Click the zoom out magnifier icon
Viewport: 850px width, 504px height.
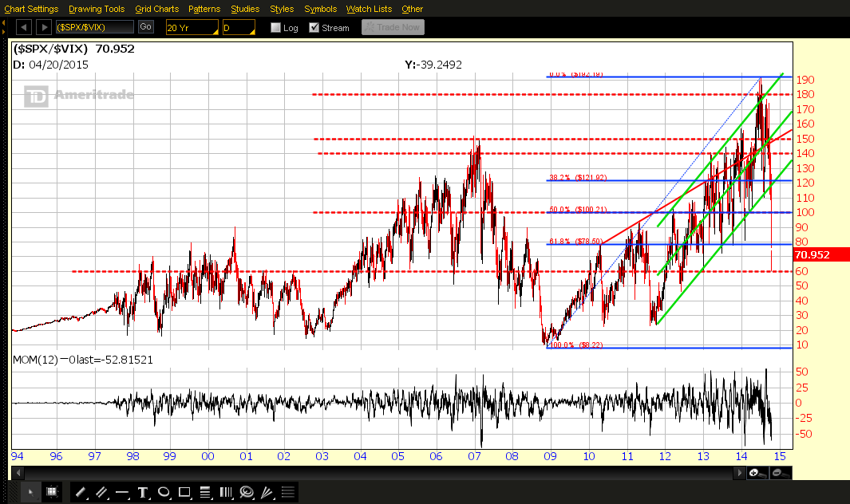point(781,473)
